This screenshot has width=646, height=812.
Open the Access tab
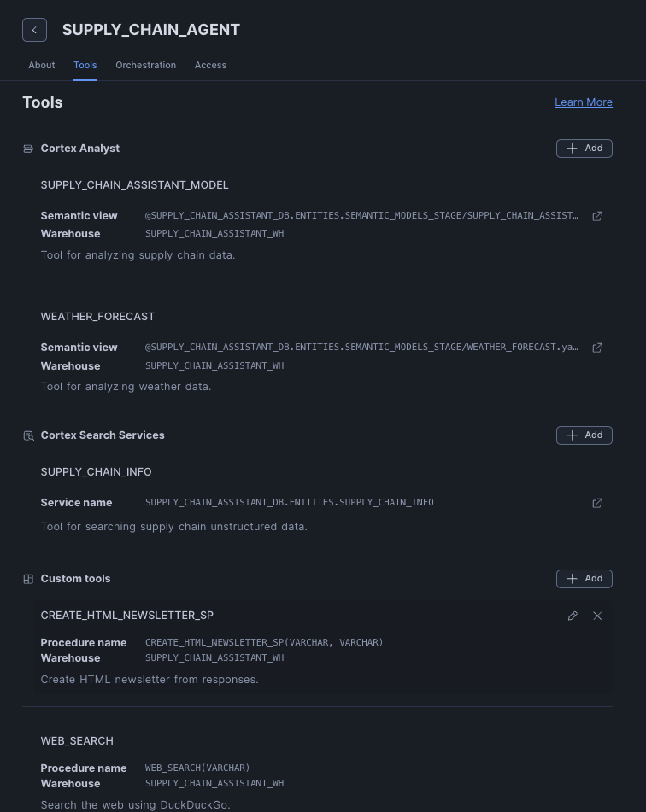(210, 65)
